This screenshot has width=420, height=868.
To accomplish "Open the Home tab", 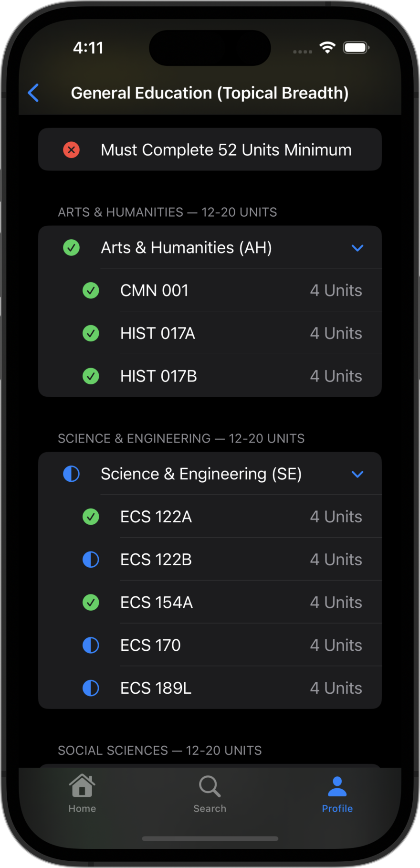I will point(82,793).
